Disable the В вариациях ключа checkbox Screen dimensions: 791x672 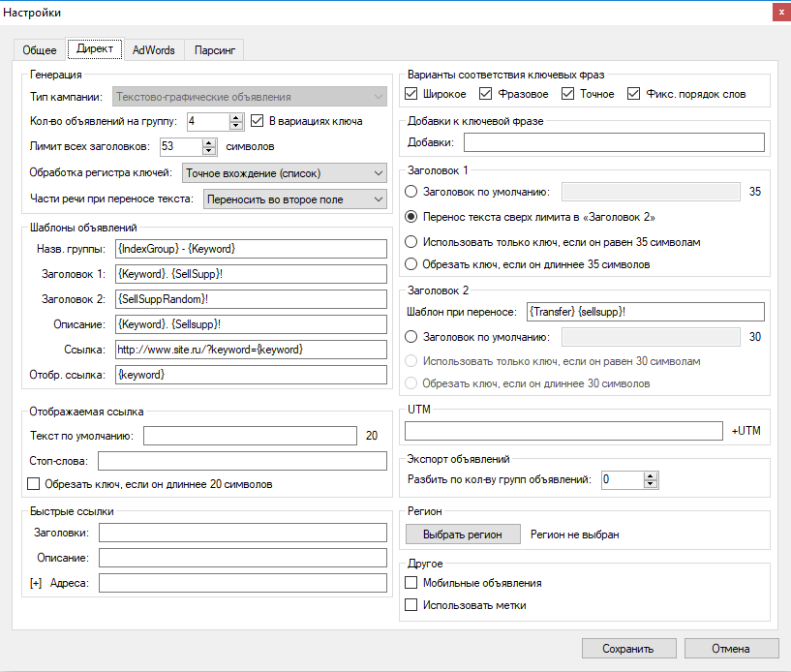tap(257, 120)
